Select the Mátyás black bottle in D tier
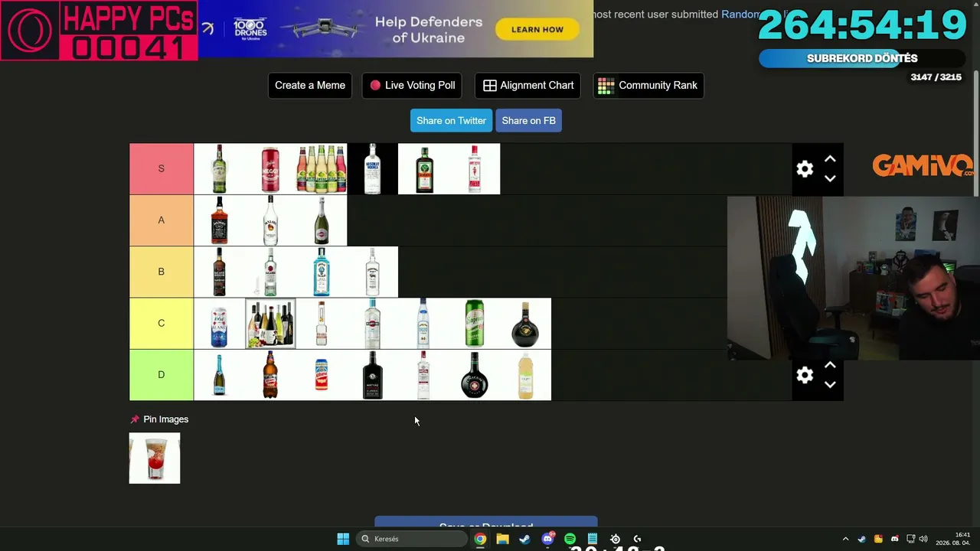Screen dimensions: 980x551 coord(372,375)
